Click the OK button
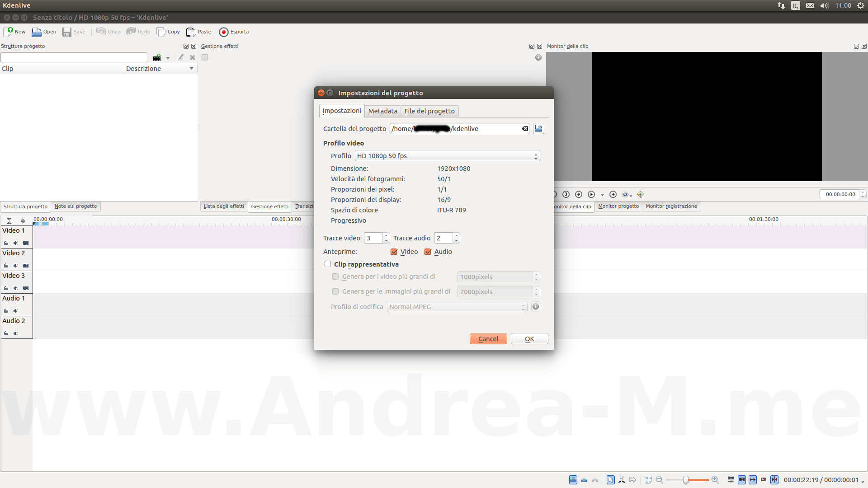 529,339
